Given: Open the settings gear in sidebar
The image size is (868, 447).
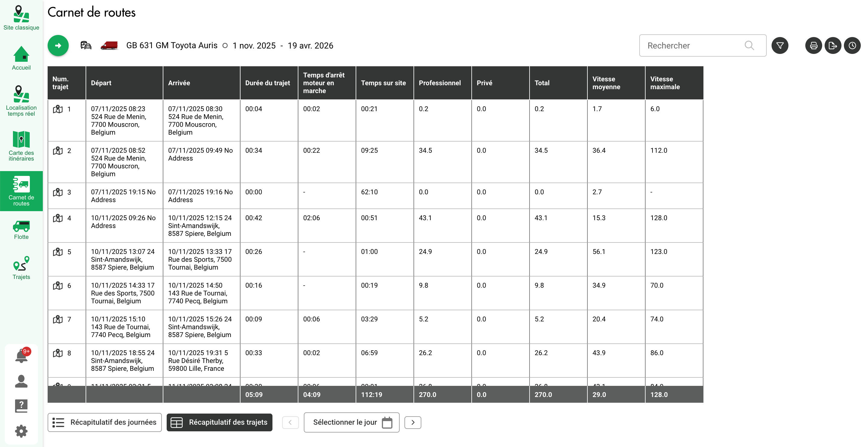Looking at the screenshot, I should (21, 431).
